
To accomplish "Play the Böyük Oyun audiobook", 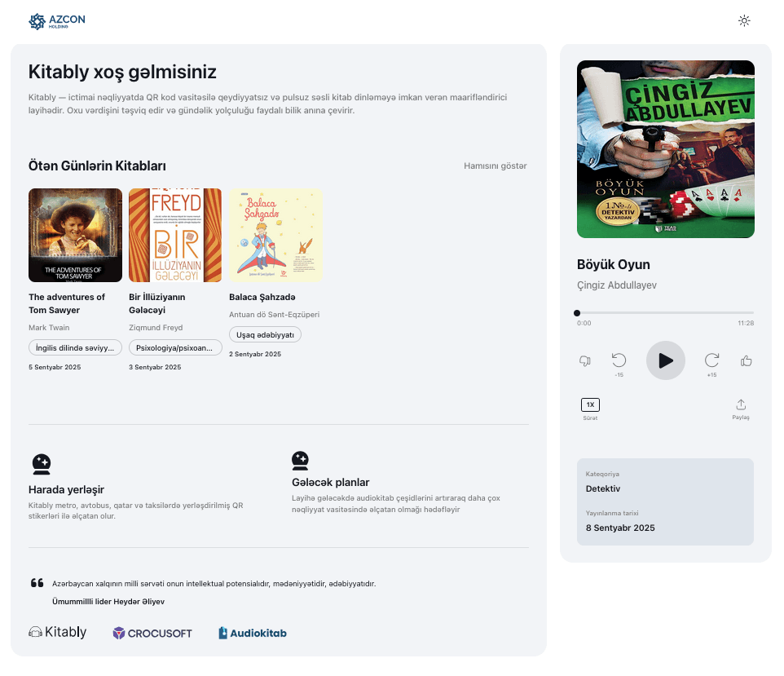I will tap(665, 360).
